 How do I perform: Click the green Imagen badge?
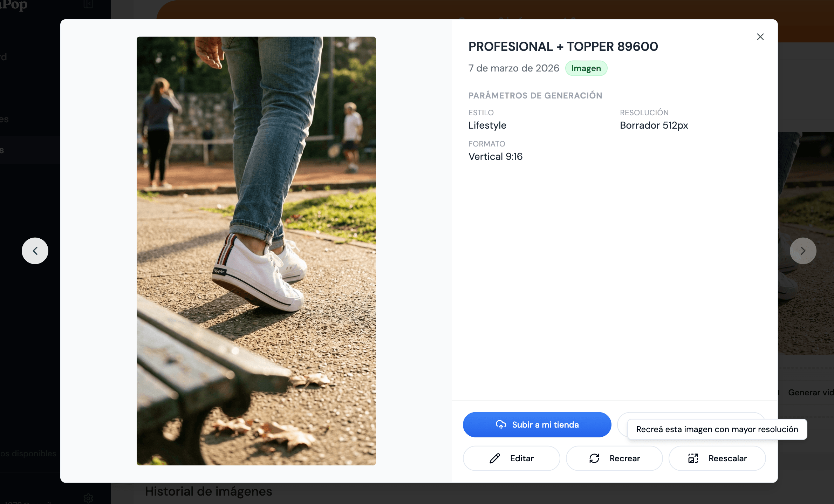(586, 68)
